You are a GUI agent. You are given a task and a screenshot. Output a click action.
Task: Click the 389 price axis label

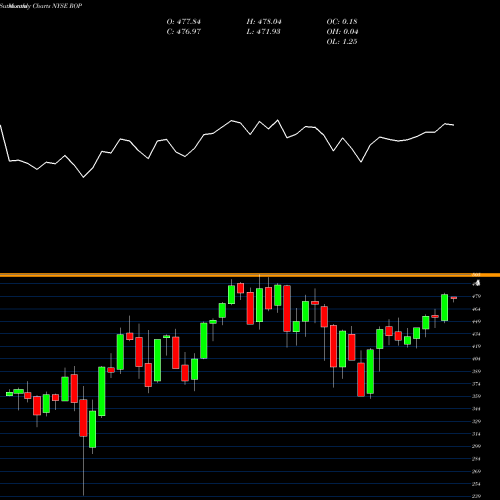pyautogui.click(x=476, y=371)
